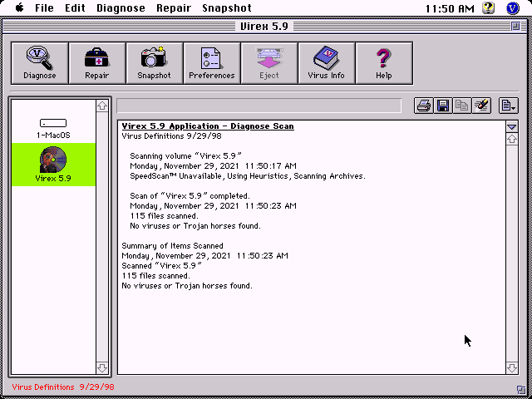Open the Virus Info book button
The image size is (532, 399).
point(327,63)
